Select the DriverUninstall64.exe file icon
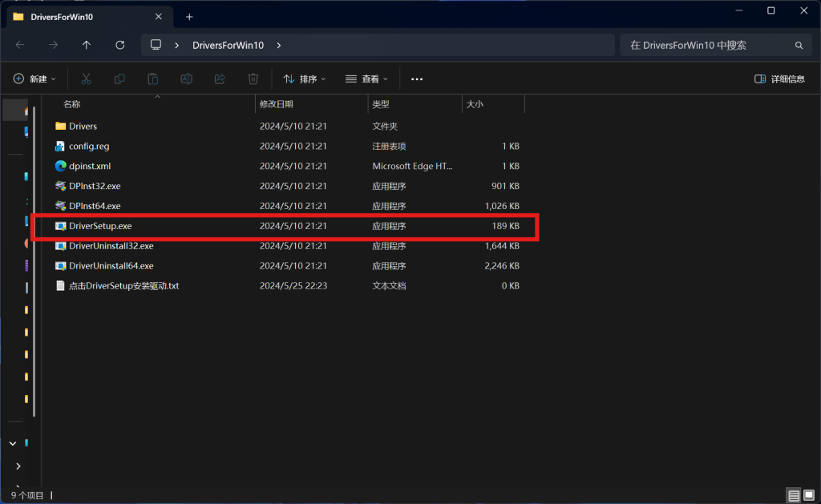The width and height of the screenshot is (821, 504). [x=61, y=266]
